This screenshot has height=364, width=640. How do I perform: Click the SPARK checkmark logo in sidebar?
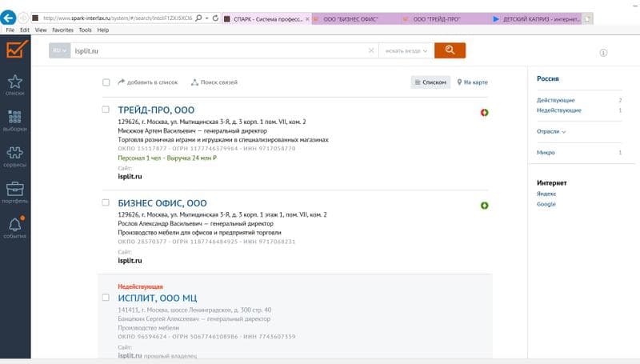tap(17, 49)
